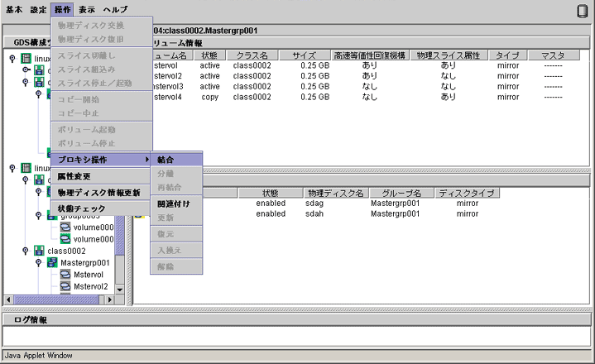Click tree panel vertical scrollbar down arrow

click(x=119, y=290)
